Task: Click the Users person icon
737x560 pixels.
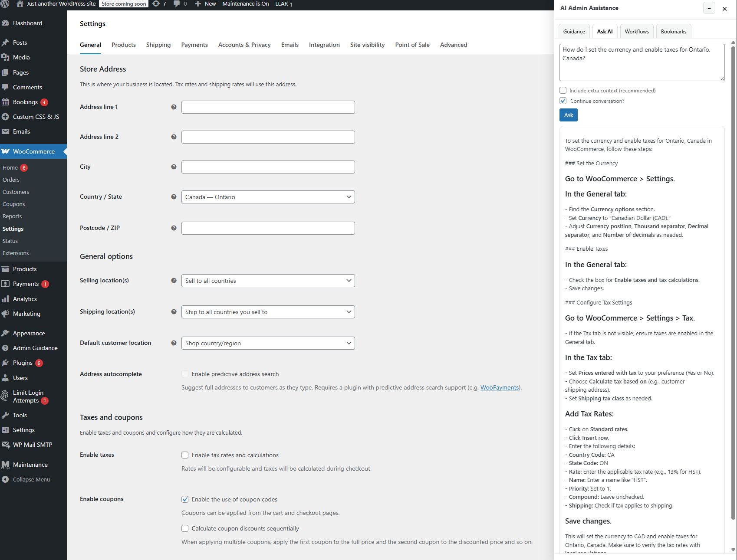Action: coord(5,378)
